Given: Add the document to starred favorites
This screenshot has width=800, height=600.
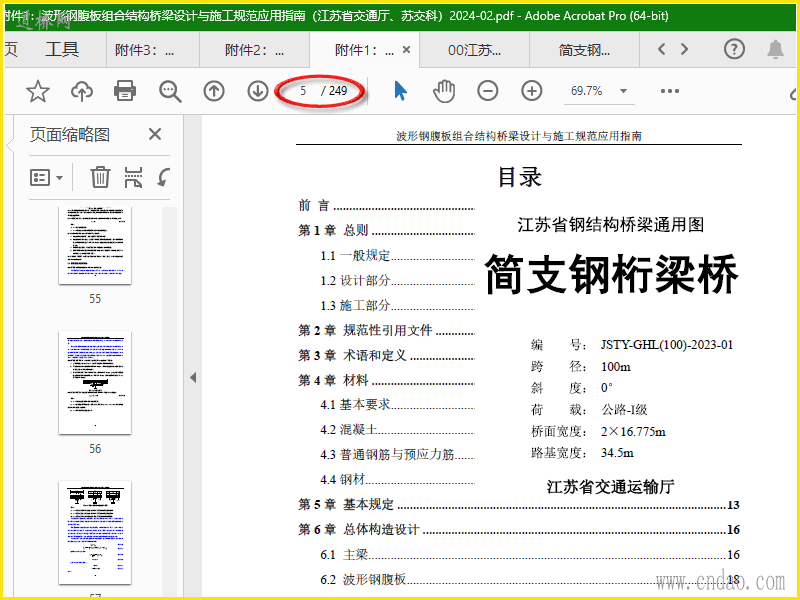Looking at the screenshot, I should (x=38, y=91).
